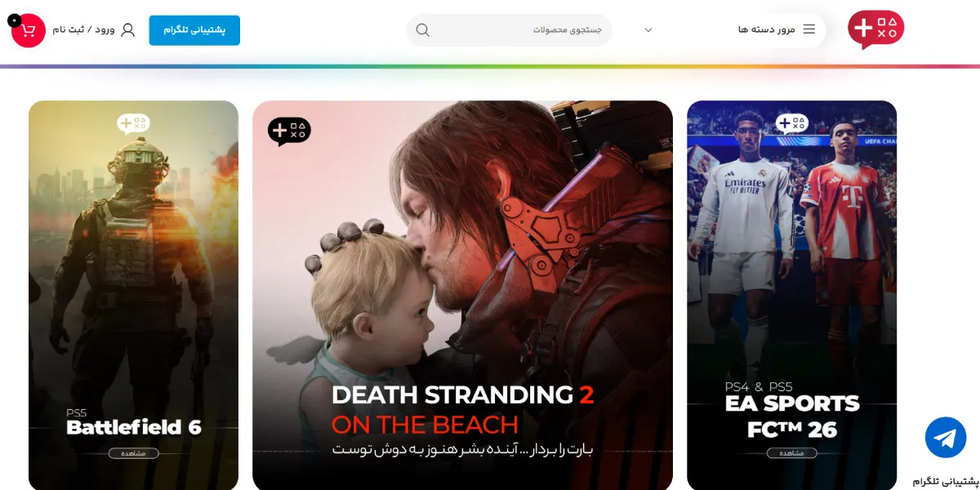The image size is (980, 490).
Task: Click the پشتیبانی تلگرام label near chat bubble
Action: point(946,481)
